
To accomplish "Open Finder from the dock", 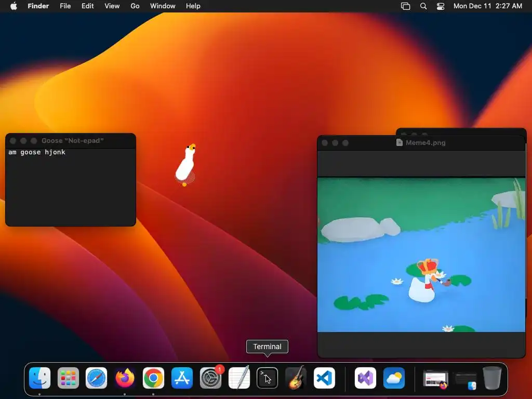I will point(39,378).
